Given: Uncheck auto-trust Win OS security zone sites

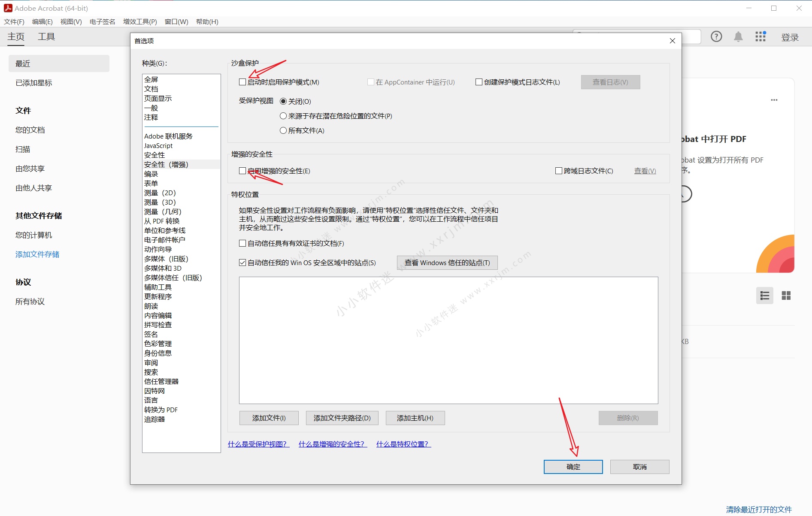Looking at the screenshot, I should pyautogui.click(x=243, y=263).
